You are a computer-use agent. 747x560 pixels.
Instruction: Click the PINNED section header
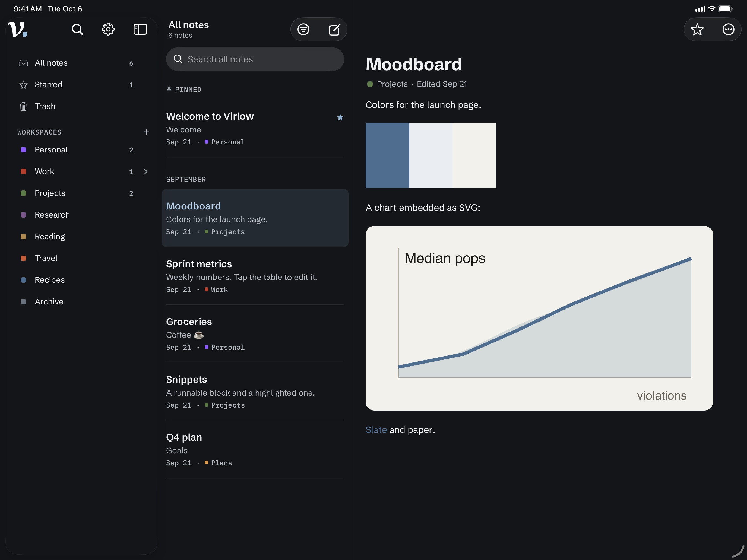(184, 90)
